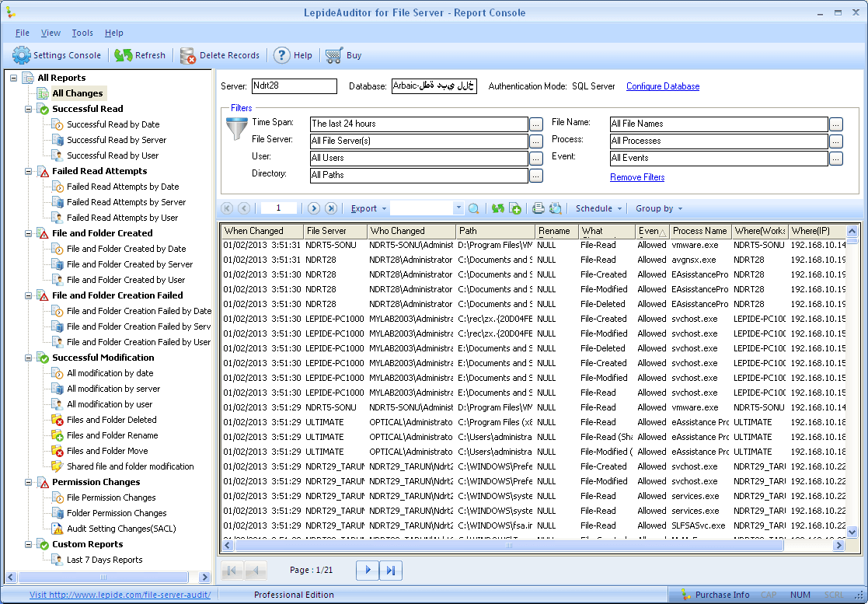
Task: Go to last page in report toolbar
Action: (330, 208)
